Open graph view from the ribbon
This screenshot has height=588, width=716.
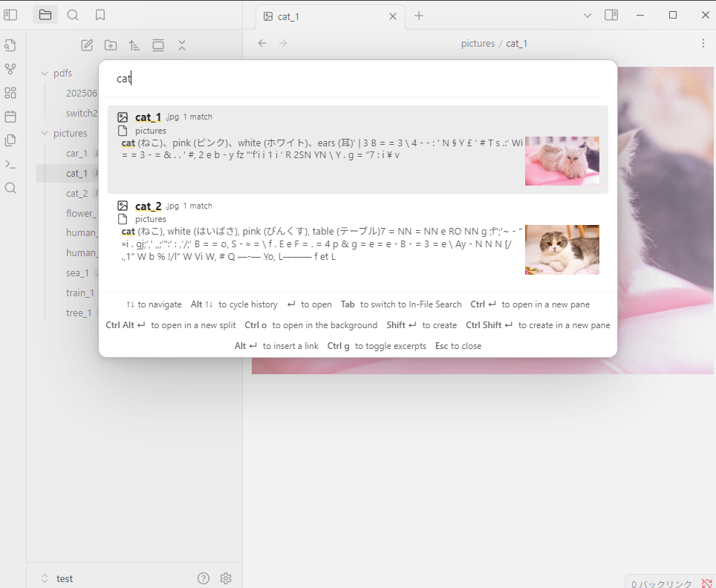10,69
